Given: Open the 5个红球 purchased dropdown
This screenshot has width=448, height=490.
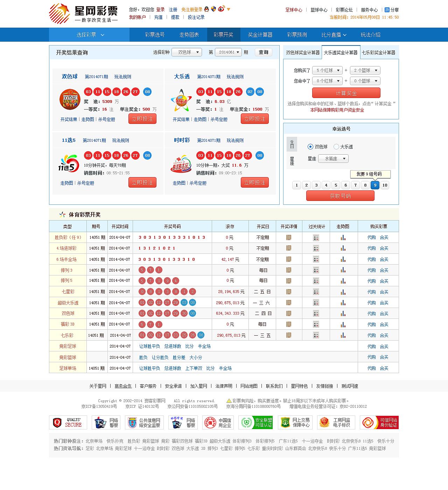Looking at the screenshot, I should pos(327,70).
